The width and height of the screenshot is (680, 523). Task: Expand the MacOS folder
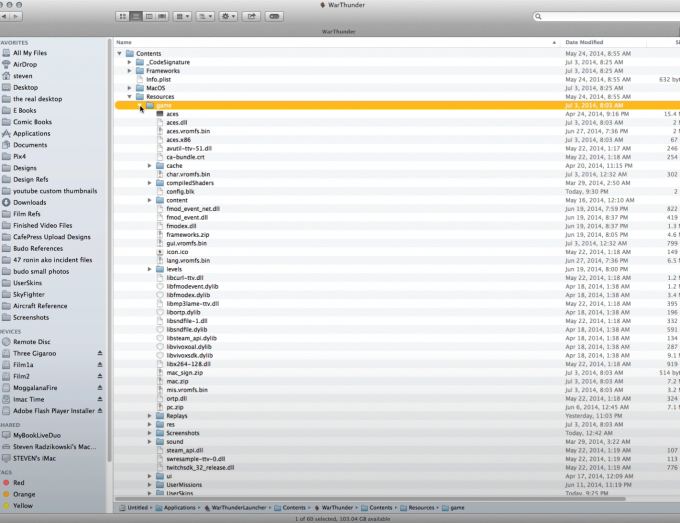tap(129, 88)
